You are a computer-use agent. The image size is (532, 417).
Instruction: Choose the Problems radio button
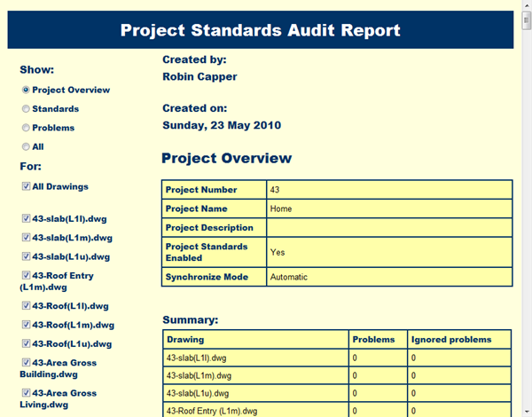[26, 128]
